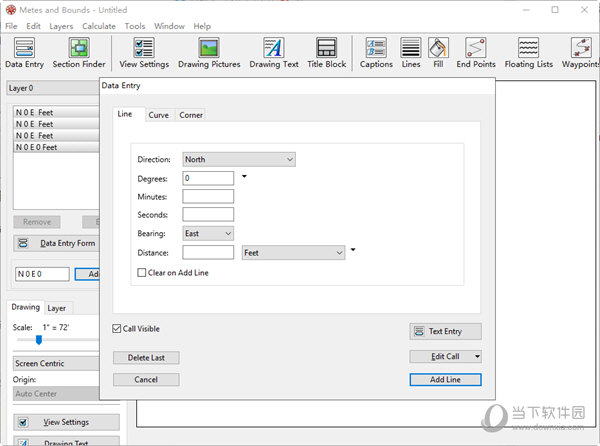Image resolution: width=600 pixels, height=446 pixels.
Task: Select the Drawing Pictures toolbar icon
Action: coord(209,53)
